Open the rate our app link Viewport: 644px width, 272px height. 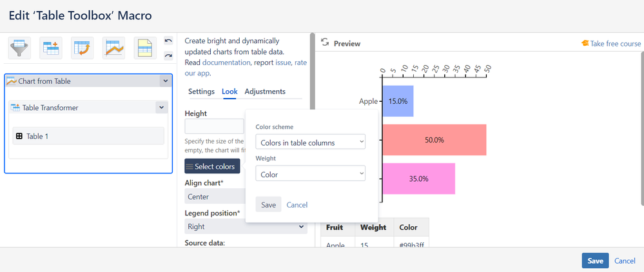[x=246, y=68]
